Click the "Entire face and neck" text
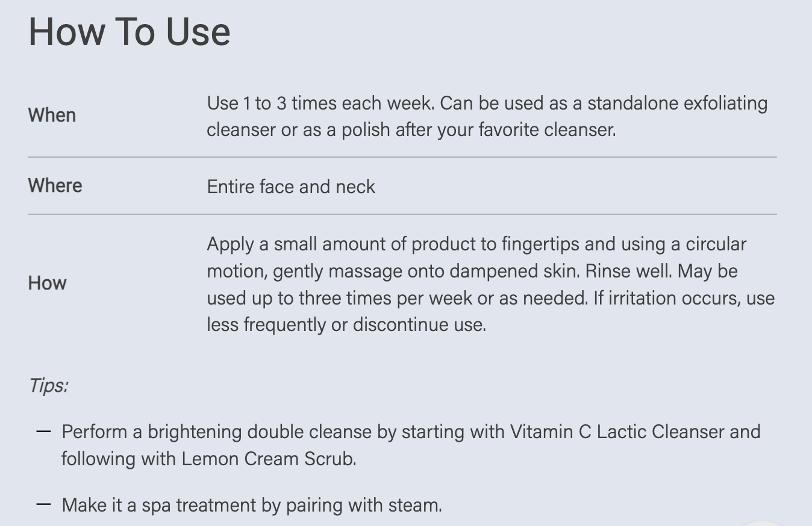812x526 pixels. click(291, 187)
